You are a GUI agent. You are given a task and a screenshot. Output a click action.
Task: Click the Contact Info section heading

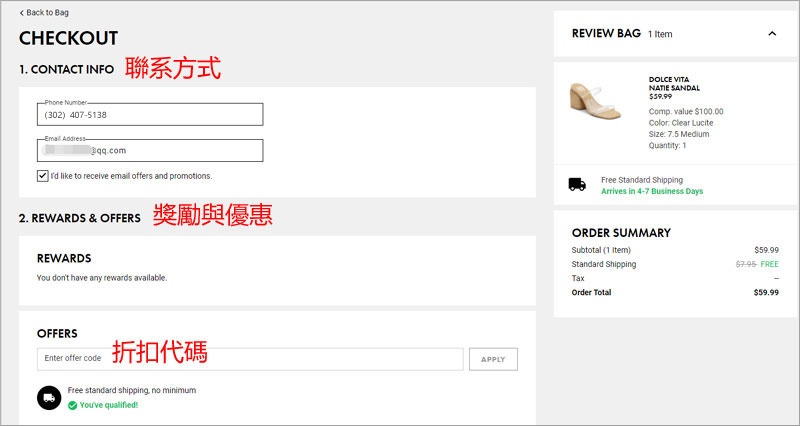click(x=66, y=70)
